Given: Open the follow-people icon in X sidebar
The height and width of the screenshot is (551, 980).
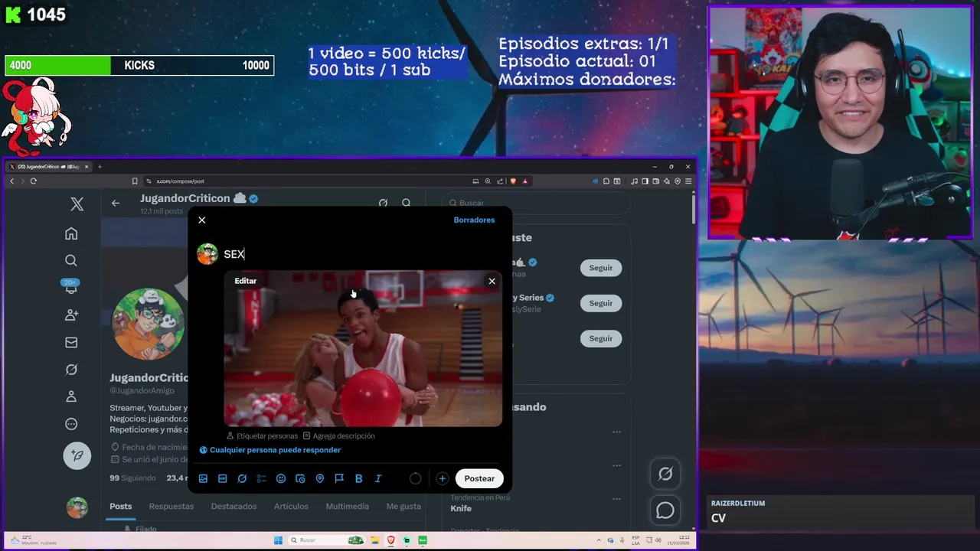Looking at the screenshot, I should click(x=71, y=315).
